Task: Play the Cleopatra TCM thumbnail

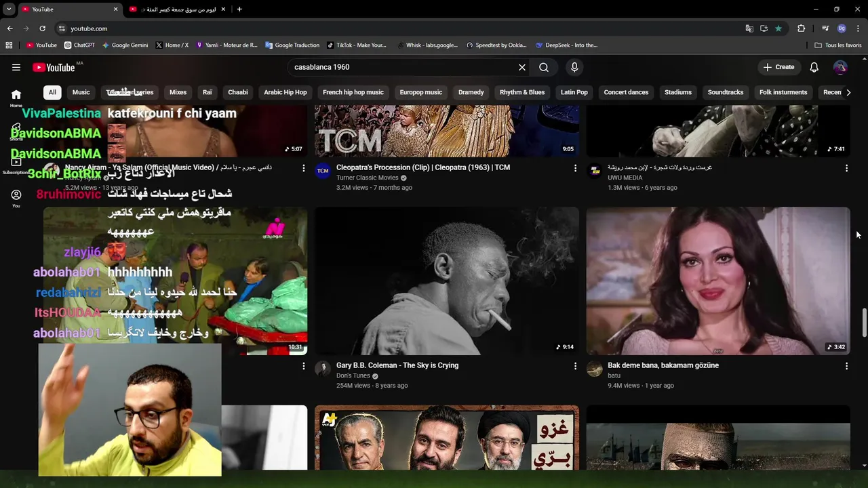Action: 447,131
